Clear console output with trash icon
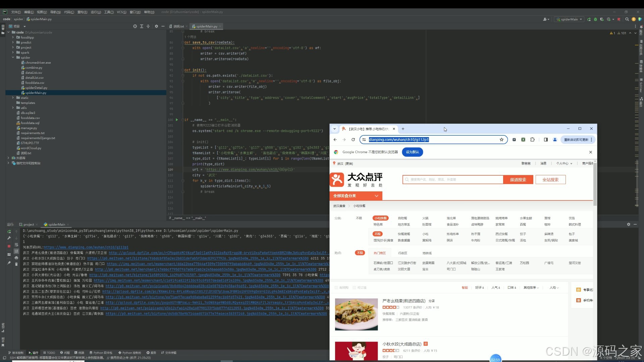644x362 pixels. point(16,264)
